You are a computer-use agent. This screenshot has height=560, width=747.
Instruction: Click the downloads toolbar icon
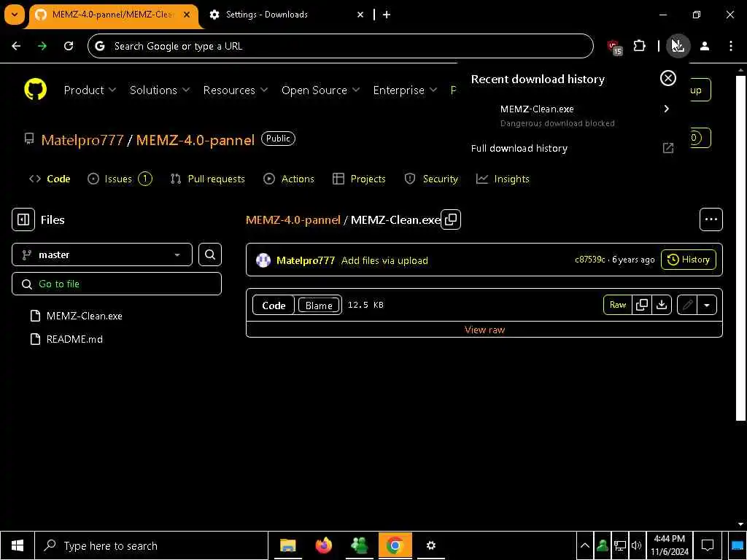coord(678,46)
